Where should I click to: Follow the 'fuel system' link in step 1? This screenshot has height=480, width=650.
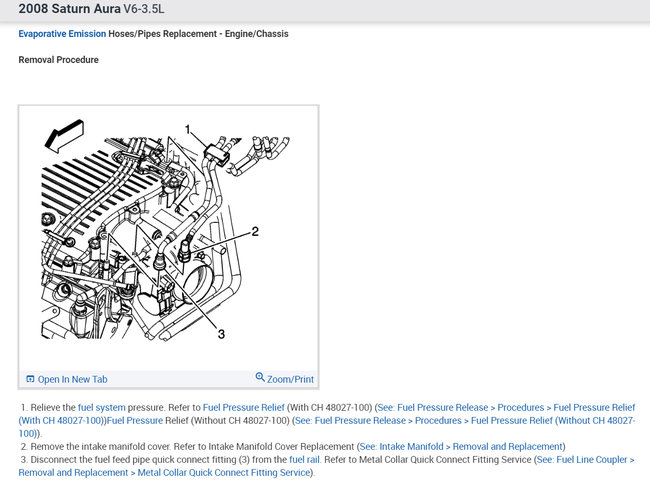(102, 407)
